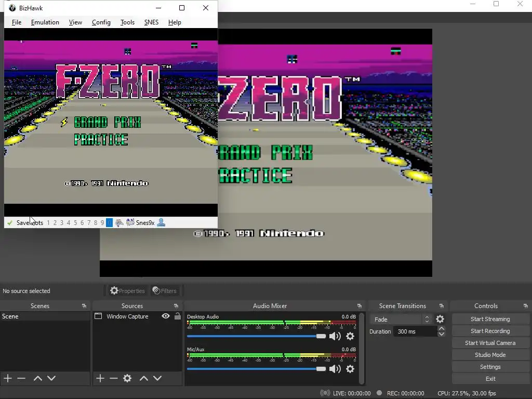Open BizHawk Config menu
The width and height of the screenshot is (532, 399).
(x=101, y=22)
